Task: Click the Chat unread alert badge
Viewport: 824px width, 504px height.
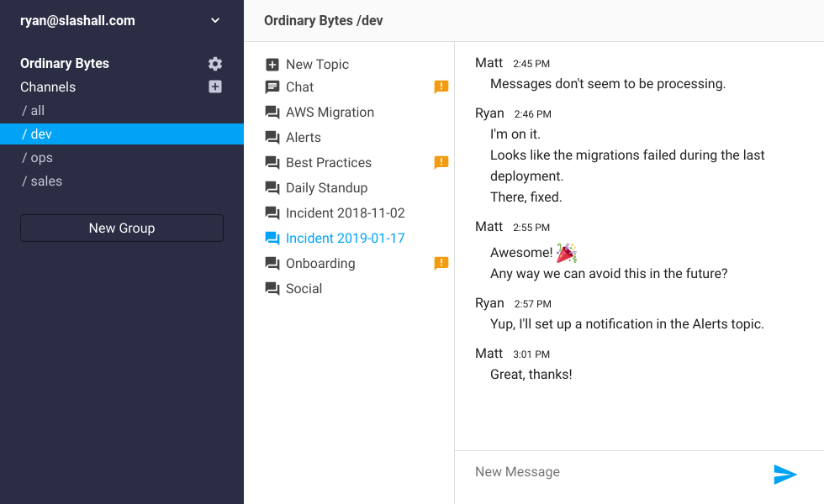Action: point(441,87)
